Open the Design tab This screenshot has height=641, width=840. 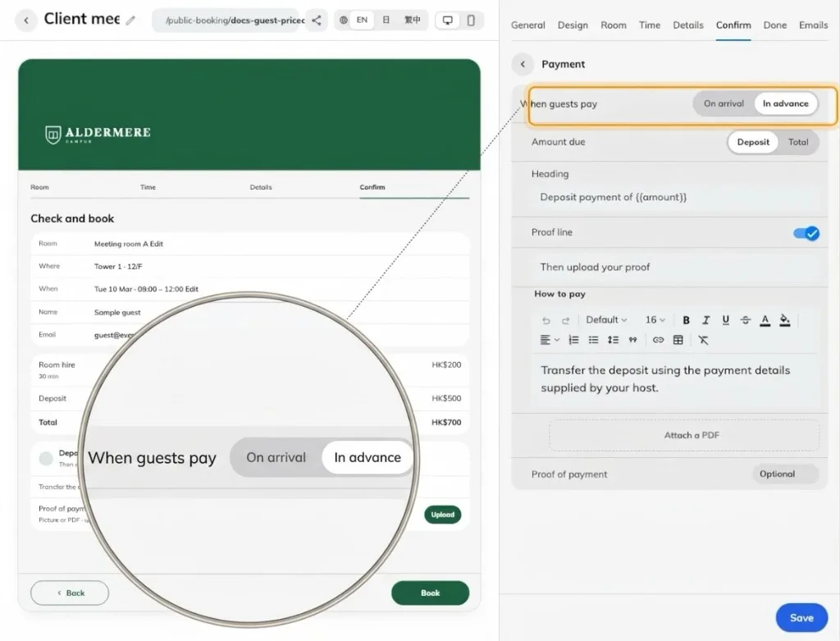(573, 25)
